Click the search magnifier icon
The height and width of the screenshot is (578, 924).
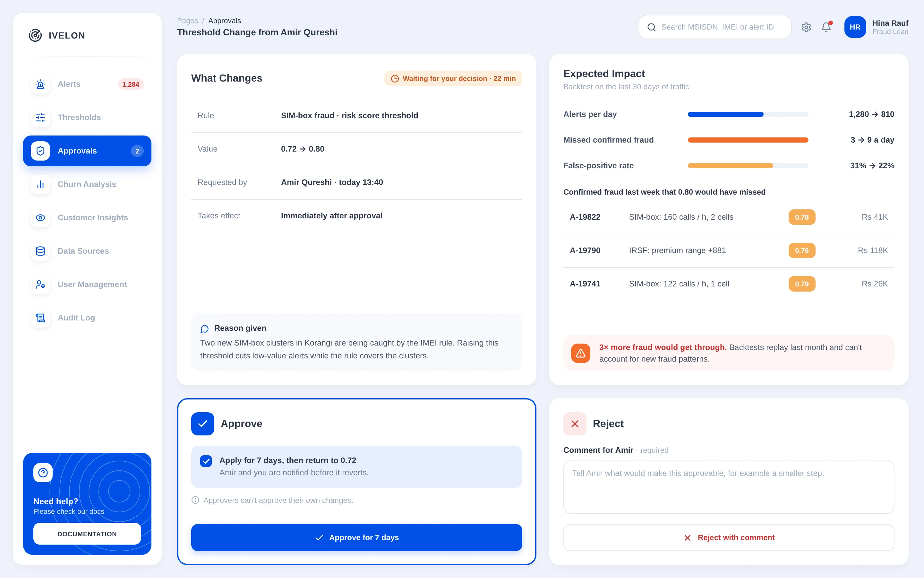pyautogui.click(x=651, y=27)
